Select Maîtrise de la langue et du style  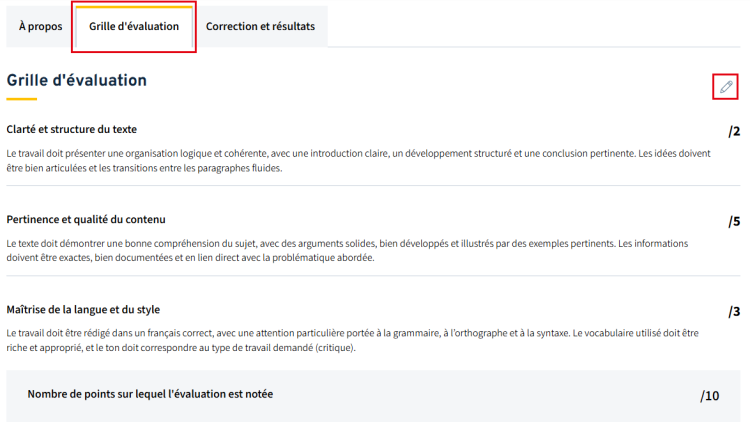click(83, 309)
